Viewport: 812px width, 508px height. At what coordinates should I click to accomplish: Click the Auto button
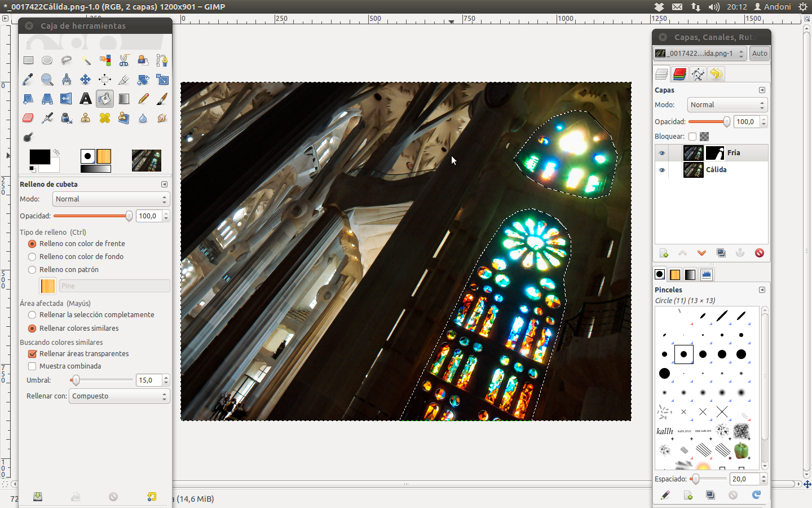tap(760, 54)
